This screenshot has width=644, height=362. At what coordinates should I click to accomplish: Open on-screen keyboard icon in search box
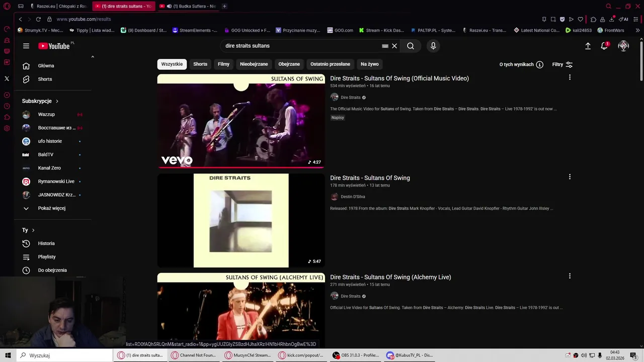click(385, 46)
